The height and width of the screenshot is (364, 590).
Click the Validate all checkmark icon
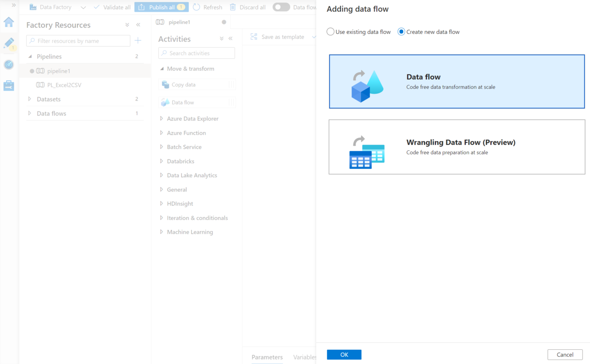click(x=96, y=7)
